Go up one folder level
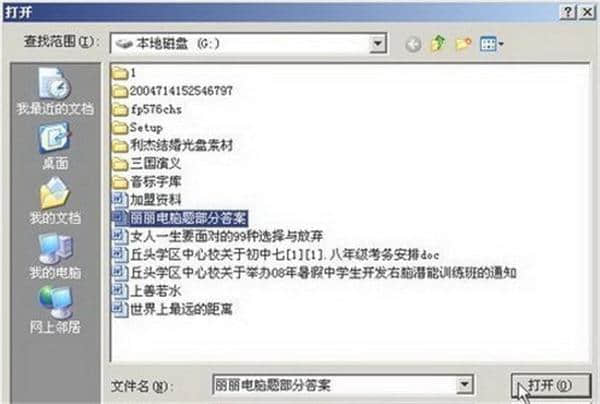Viewport: 600px width, 404px height. [x=438, y=44]
